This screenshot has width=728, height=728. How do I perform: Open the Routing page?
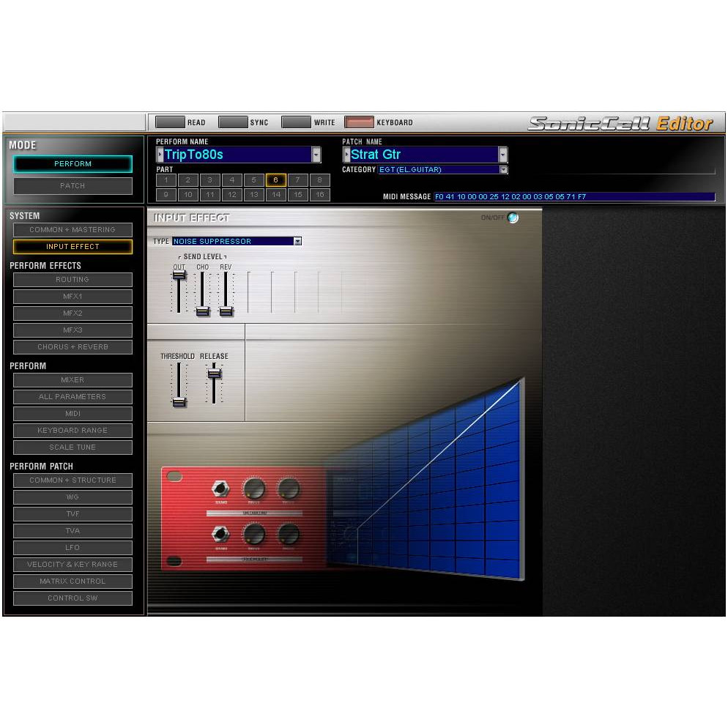(x=73, y=280)
